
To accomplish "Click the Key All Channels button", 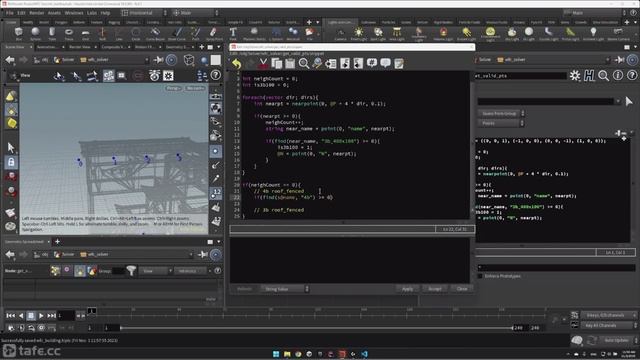I will pos(608,325).
